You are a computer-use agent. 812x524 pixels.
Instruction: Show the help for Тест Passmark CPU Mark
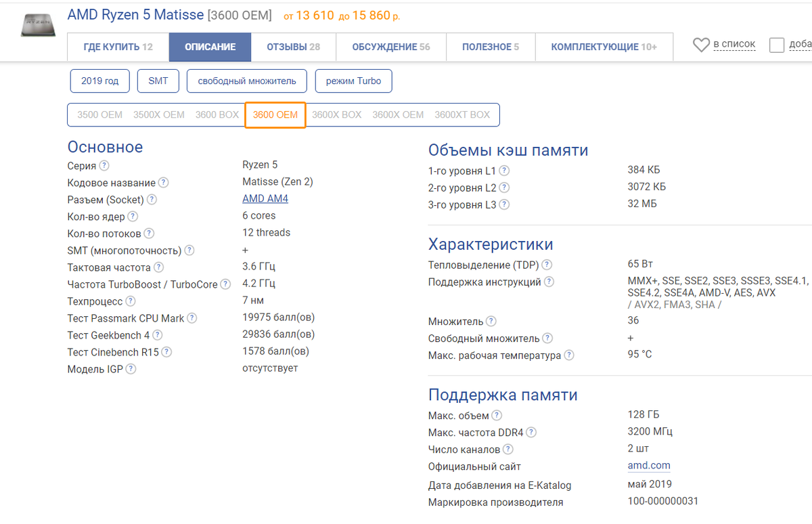coord(192,318)
